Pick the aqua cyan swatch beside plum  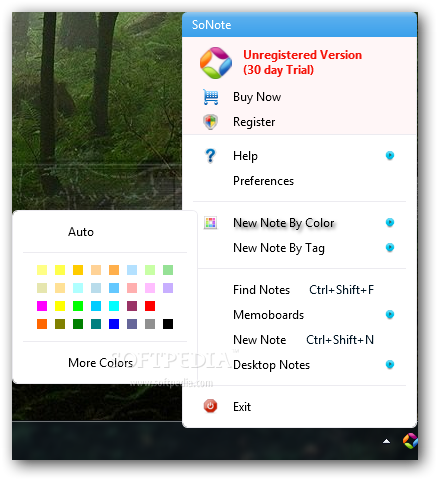point(114,306)
